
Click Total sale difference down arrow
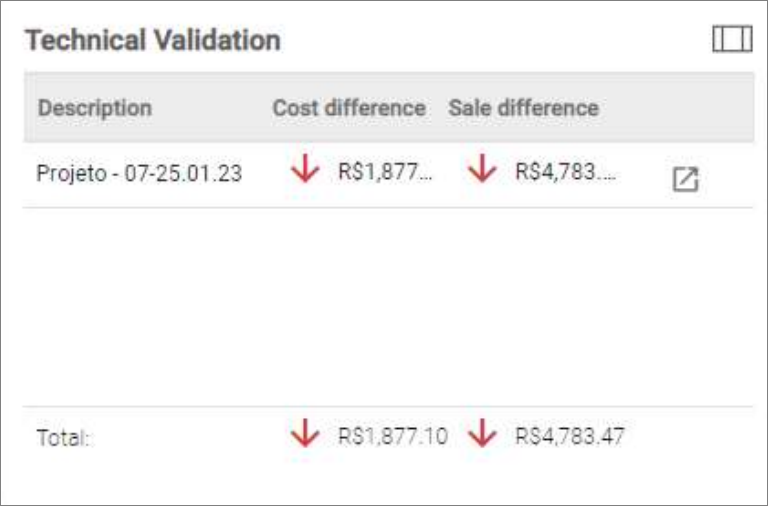click(x=483, y=432)
